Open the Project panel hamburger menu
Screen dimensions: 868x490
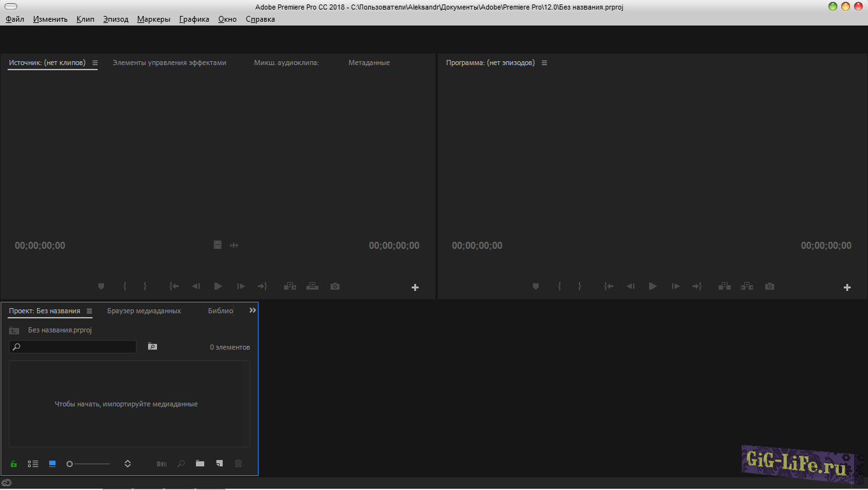(x=89, y=311)
